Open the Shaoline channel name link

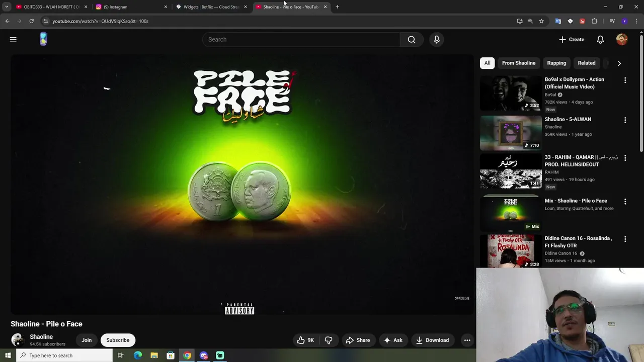(x=41, y=337)
